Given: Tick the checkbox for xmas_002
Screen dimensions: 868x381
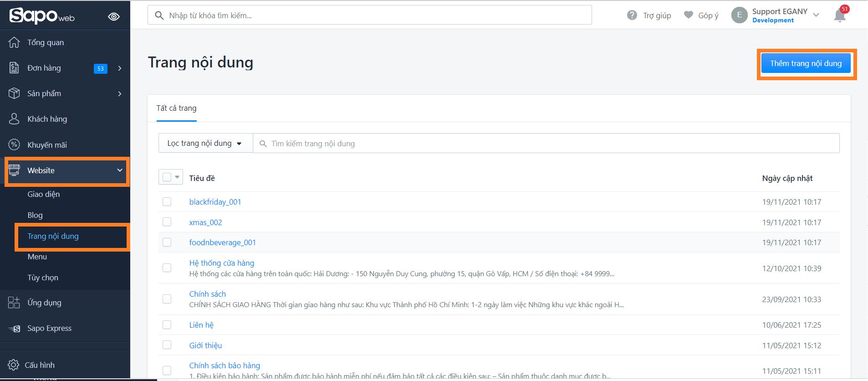Looking at the screenshot, I should pyautogui.click(x=167, y=222).
